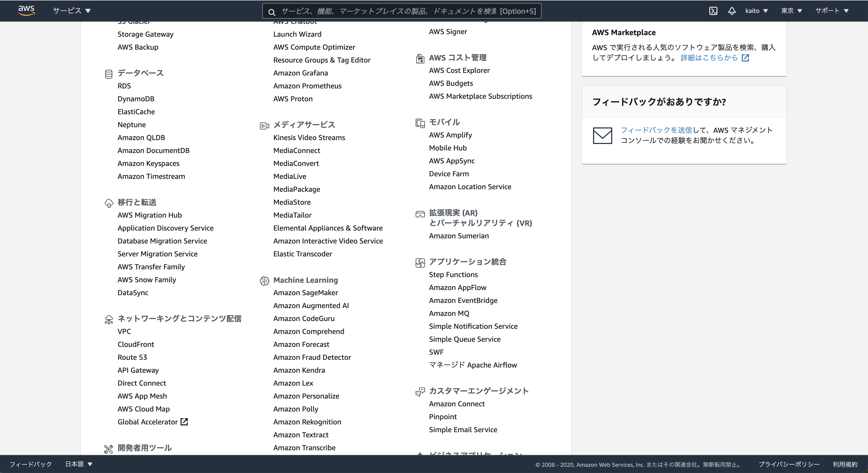Open プライバシーポリシー footer link

(789, 464)
